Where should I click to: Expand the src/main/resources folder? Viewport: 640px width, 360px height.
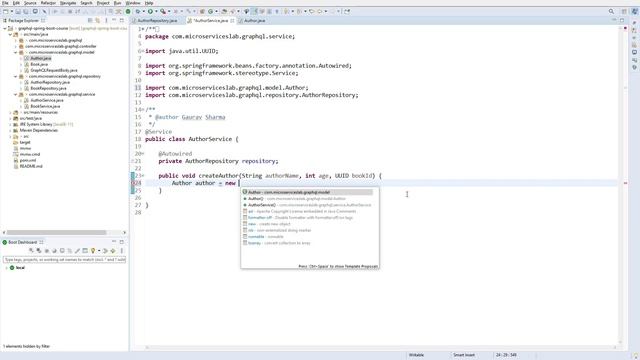tap(10, 112)
